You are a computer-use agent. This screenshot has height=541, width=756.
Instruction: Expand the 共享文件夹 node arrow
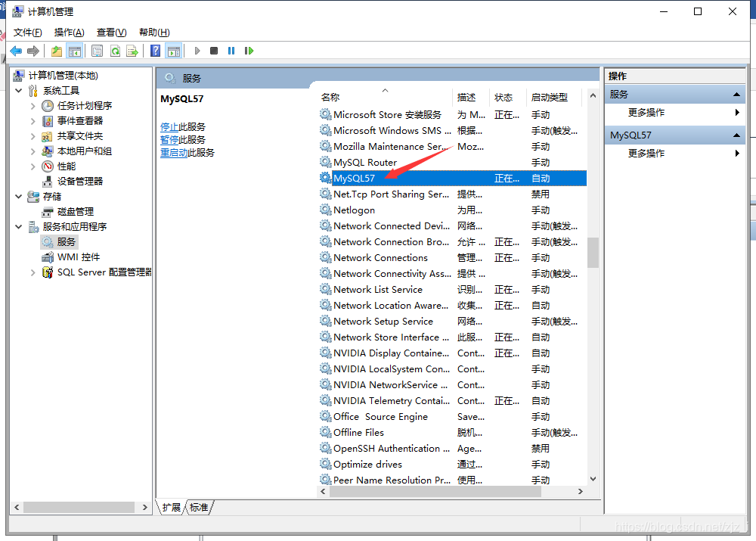(x=33, y=136)
